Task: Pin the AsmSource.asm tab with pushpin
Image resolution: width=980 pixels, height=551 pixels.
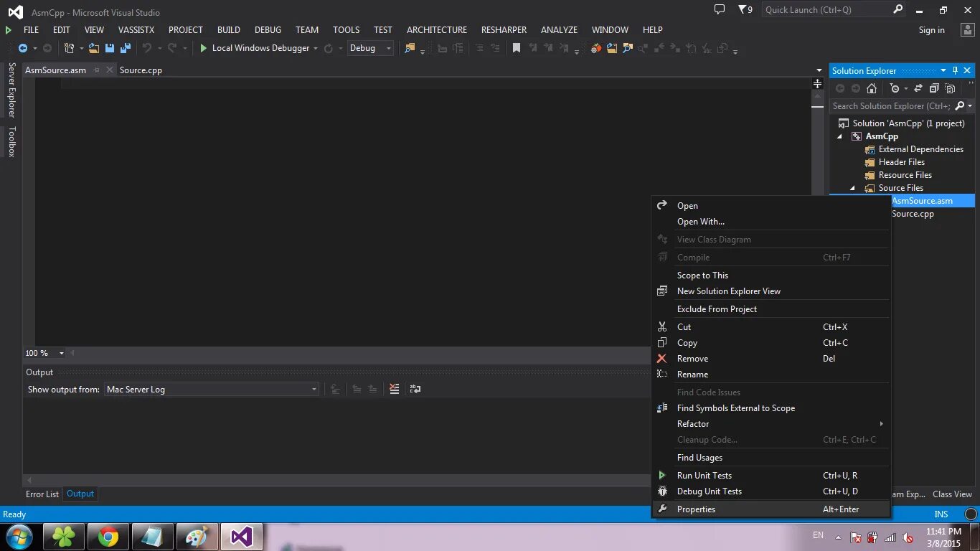Action: 97,70
